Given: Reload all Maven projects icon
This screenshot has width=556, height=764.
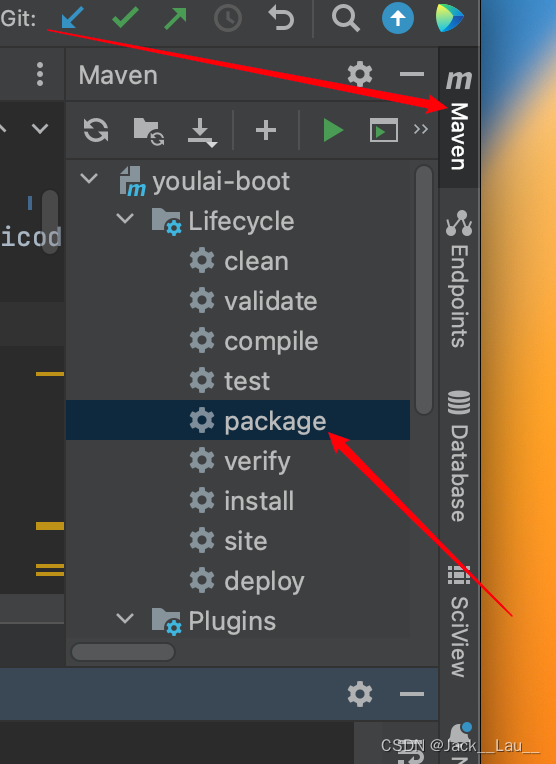Looking at the screenshot, I should click(96, 130).
